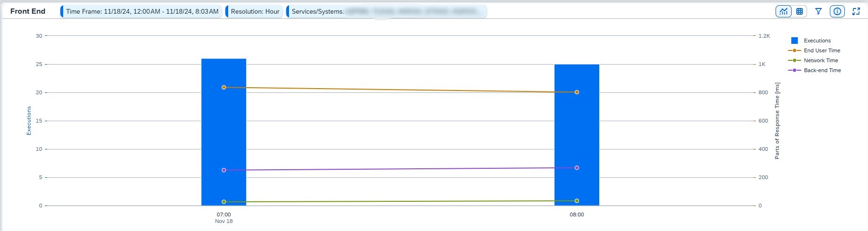868x231 pixels.
Task: Click the Time Frame filter chip
Action: tap(142, 11)
